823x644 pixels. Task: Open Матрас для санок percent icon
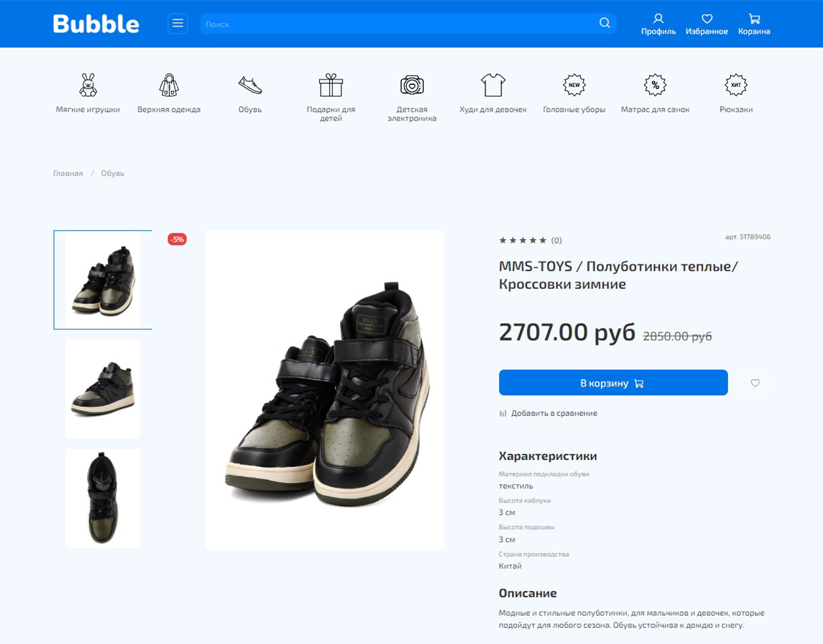[x=654, y=85]
